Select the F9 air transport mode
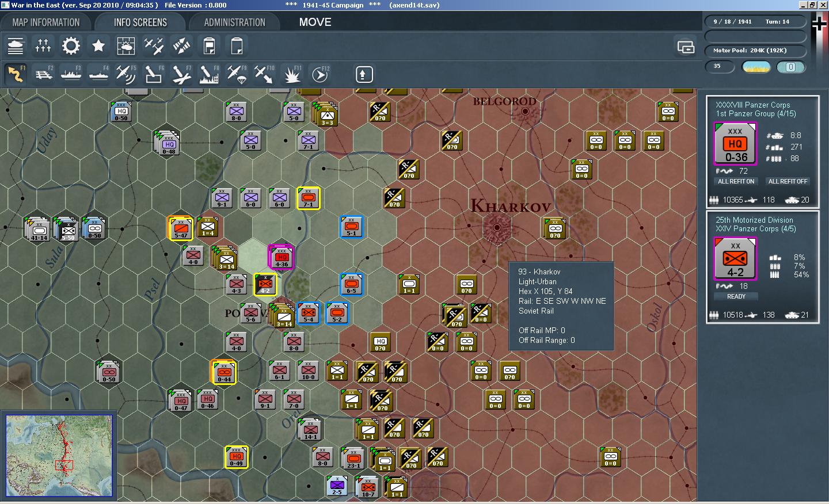The width and height of the screenshot is (829, 504). (237, 74)
